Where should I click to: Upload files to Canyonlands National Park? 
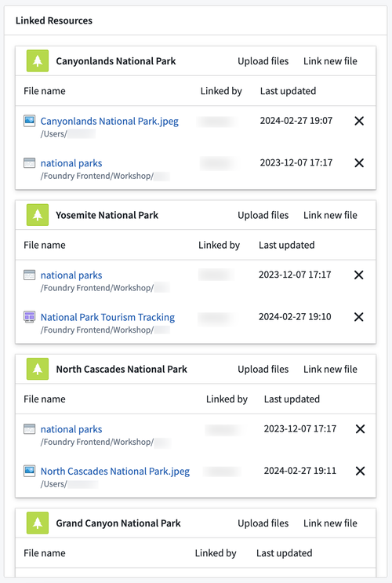(x=263, y=61)
